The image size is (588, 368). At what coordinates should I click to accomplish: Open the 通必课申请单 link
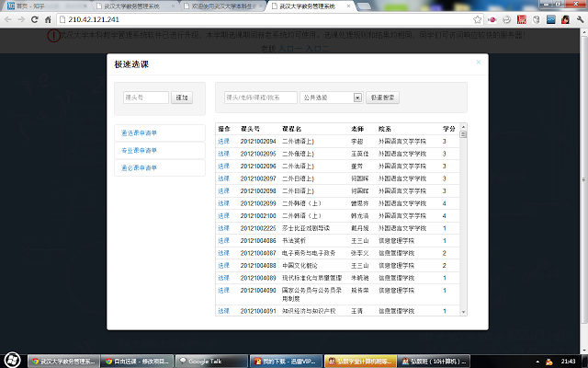point(139,167)
